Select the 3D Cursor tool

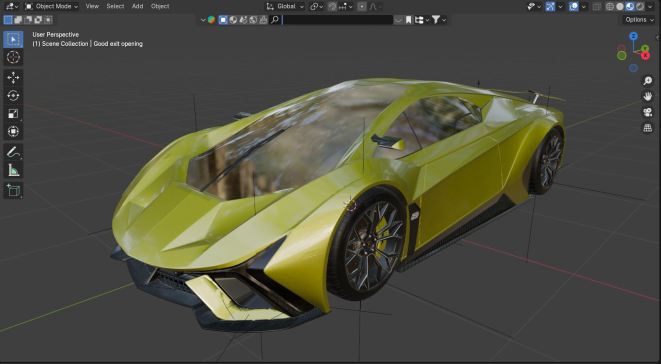[13, 57]
